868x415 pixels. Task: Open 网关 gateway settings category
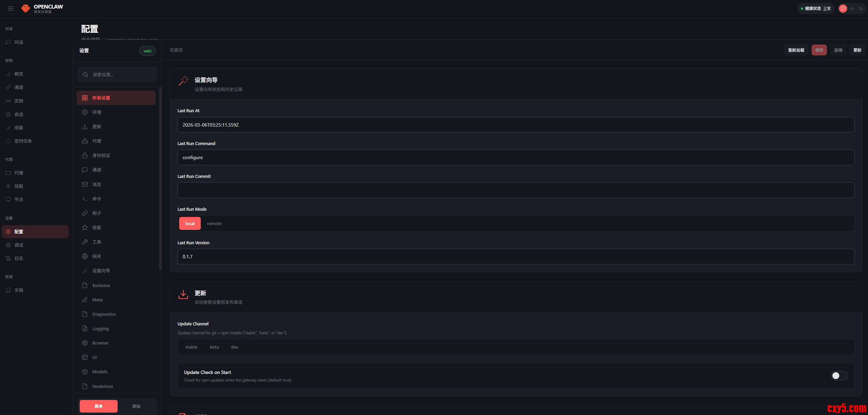click(96, 256)
